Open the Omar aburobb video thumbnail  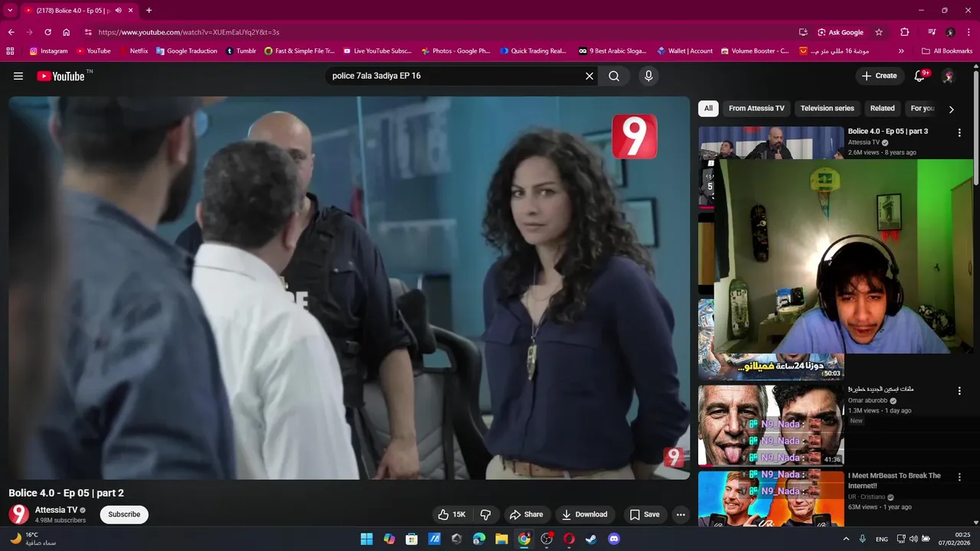[771, 425]
